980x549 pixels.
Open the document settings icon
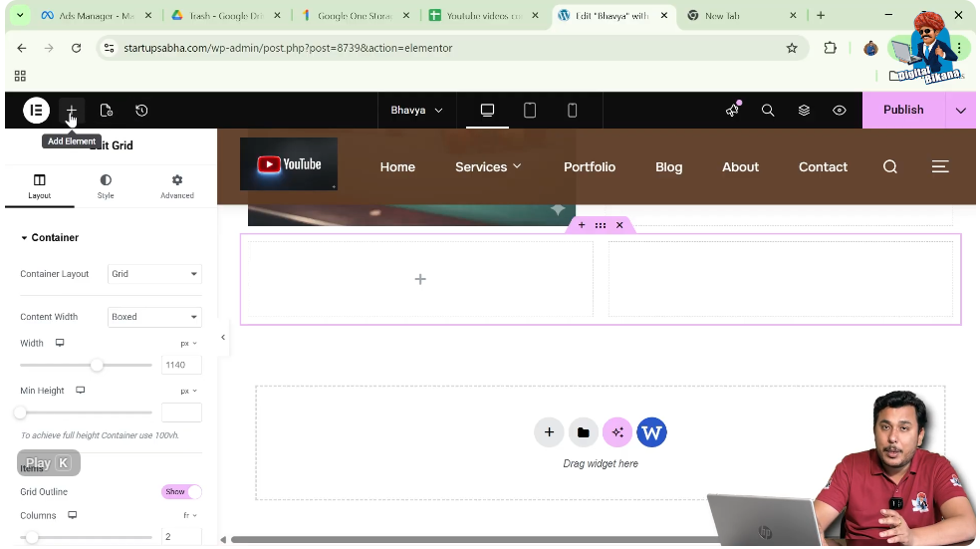click(x=107, y=110)
